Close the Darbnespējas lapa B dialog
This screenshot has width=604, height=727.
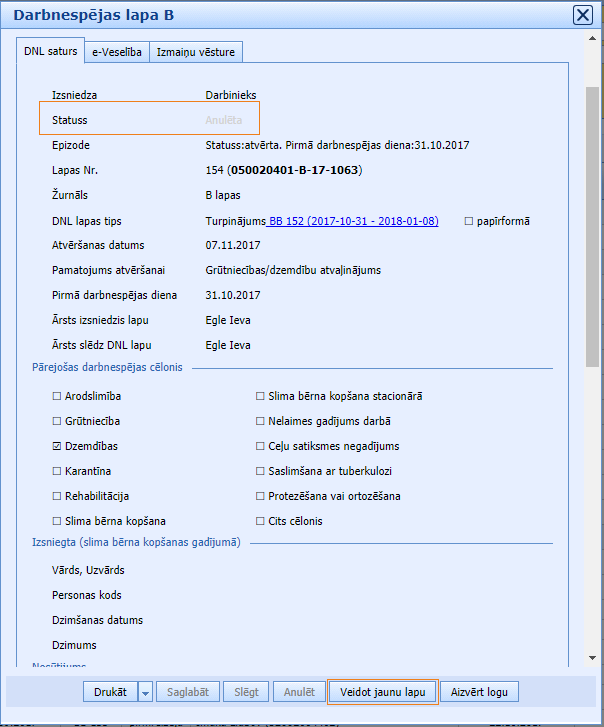(582, 15)
